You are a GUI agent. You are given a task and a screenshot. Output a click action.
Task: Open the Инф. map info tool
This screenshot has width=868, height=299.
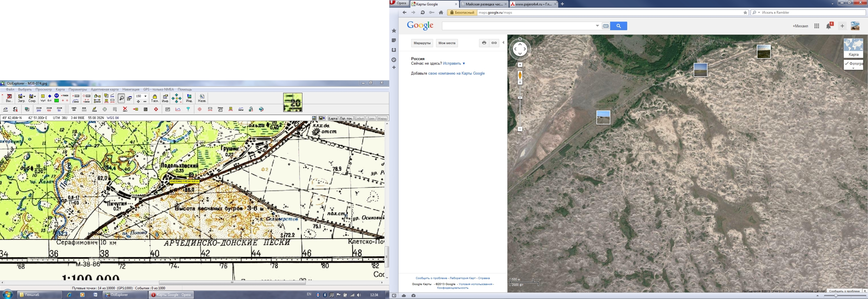pyautogui.click(x=165, y=98)
